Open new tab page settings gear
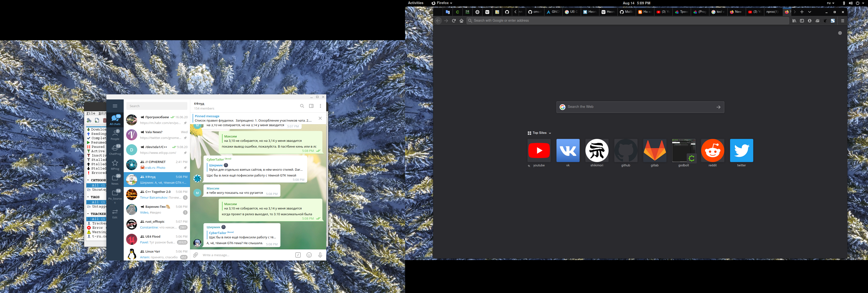868x293 pixels. pos(840,33)
